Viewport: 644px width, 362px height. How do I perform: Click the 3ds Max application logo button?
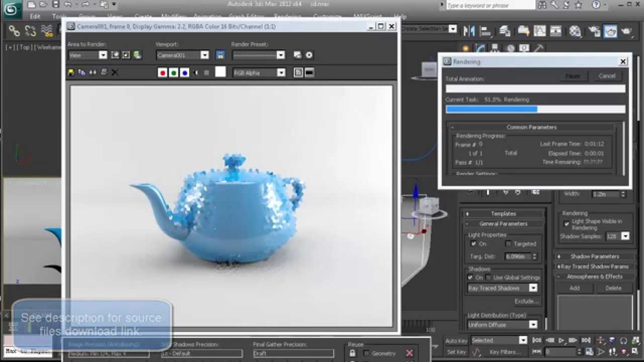[11, 9]
